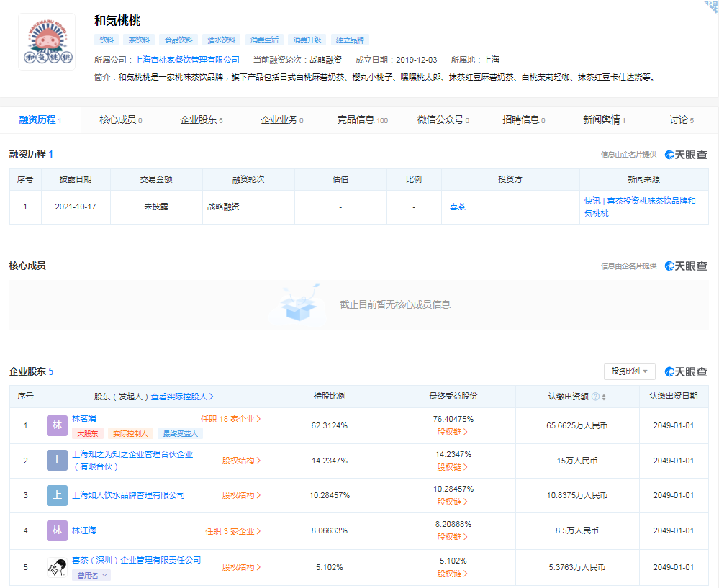Click the avatar beside 上海知之为知之企业管理合伙企业
Image resolution: width=719 pixels, height=588 pixels.
point(57,460)
